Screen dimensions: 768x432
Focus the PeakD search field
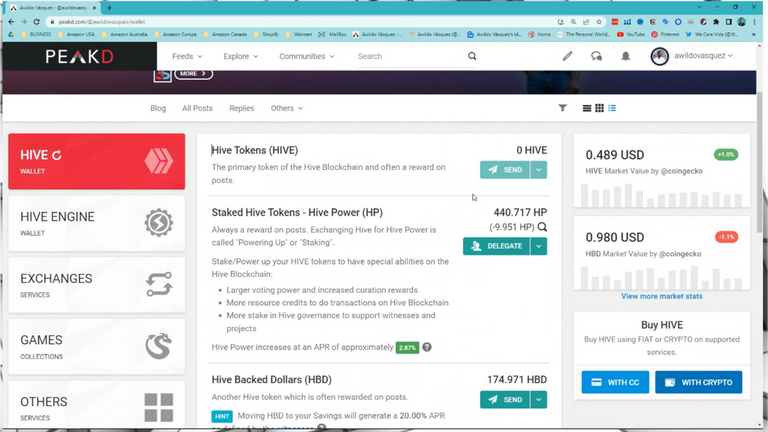410,56
